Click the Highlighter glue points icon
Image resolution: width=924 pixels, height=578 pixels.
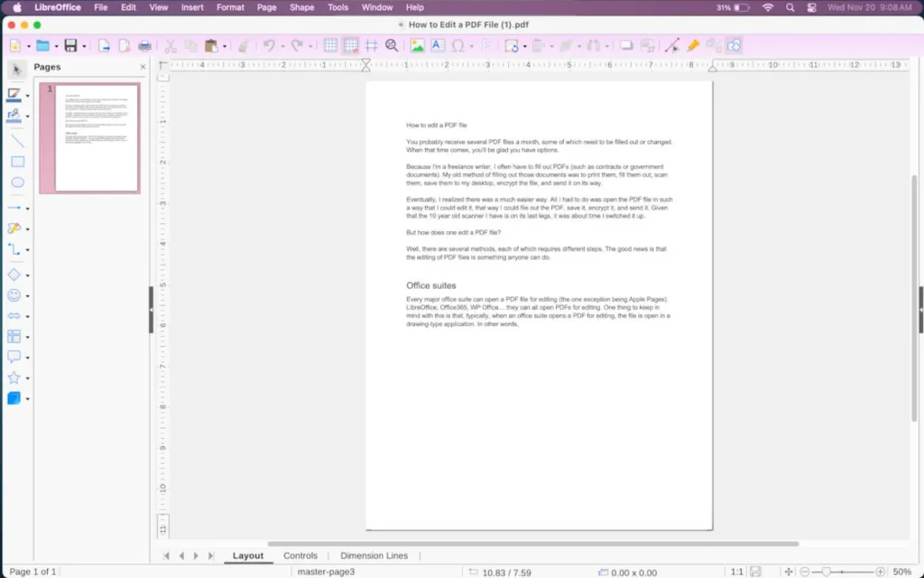click(x=693, y=46)
